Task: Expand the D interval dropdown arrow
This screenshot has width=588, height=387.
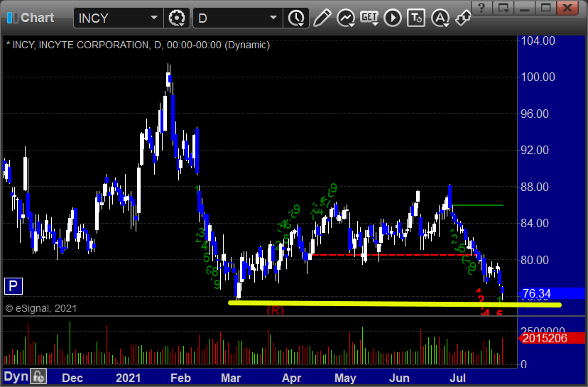Action: (x=273, y=18)
